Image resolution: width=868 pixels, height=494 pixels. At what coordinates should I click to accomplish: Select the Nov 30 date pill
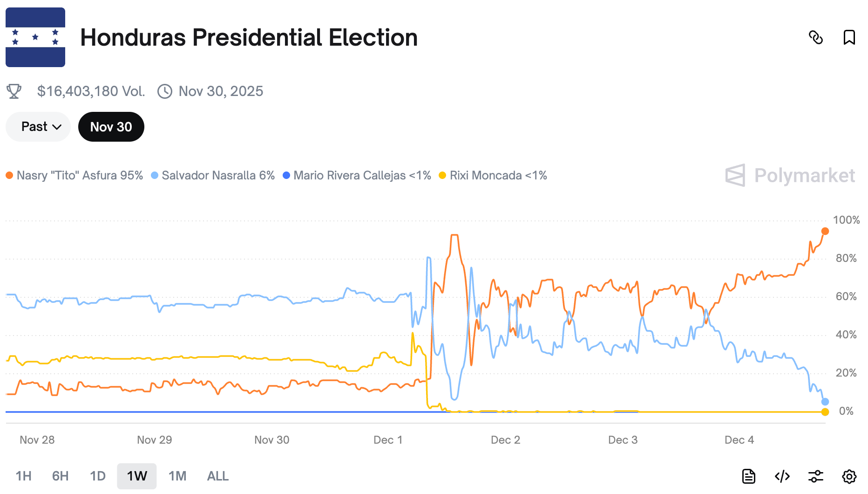pos(111,127)
